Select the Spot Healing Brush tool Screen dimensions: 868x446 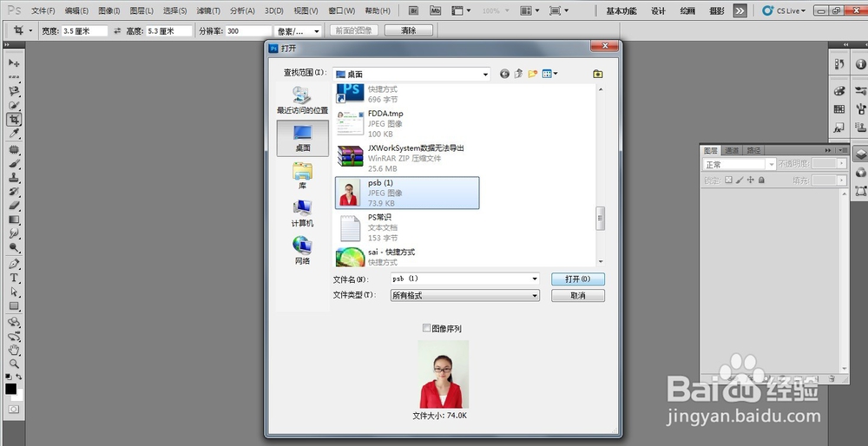[x=14, y=149]
